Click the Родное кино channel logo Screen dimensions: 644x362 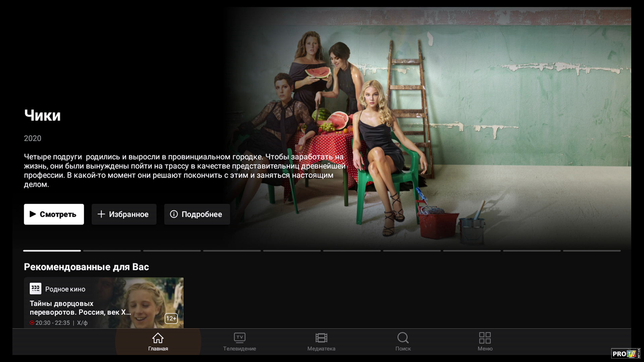(36, 289)
